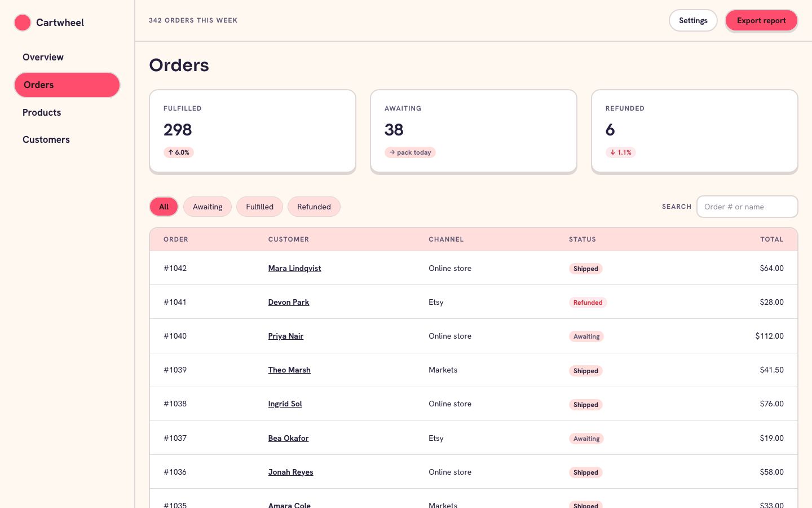Click the Cartwheel logo circle

(x=22, y=23)
